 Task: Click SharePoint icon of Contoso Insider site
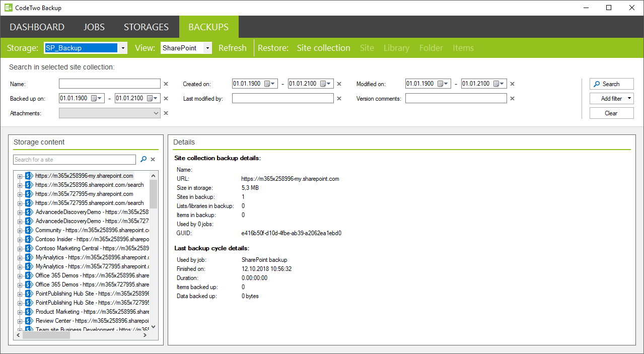pos(29,239)
